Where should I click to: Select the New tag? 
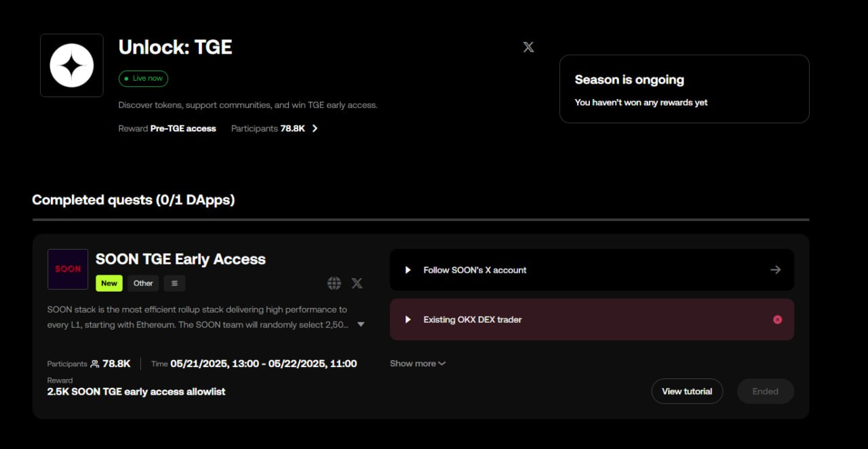[x=109, y=283]
